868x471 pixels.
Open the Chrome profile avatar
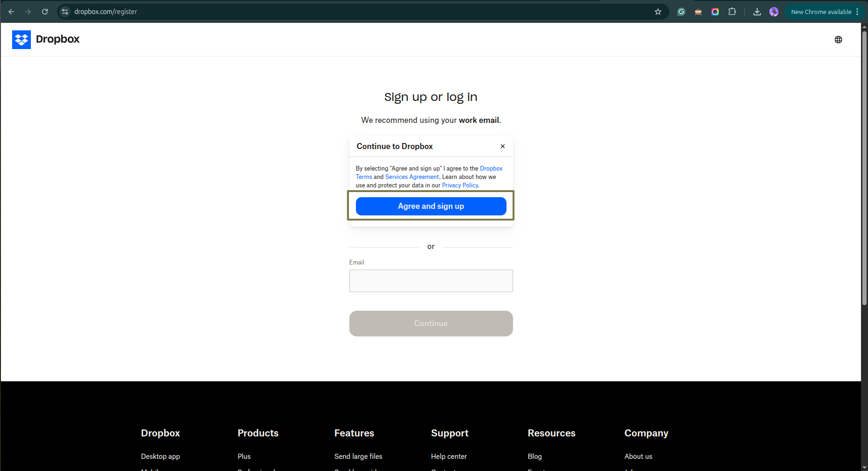[774, 12]
